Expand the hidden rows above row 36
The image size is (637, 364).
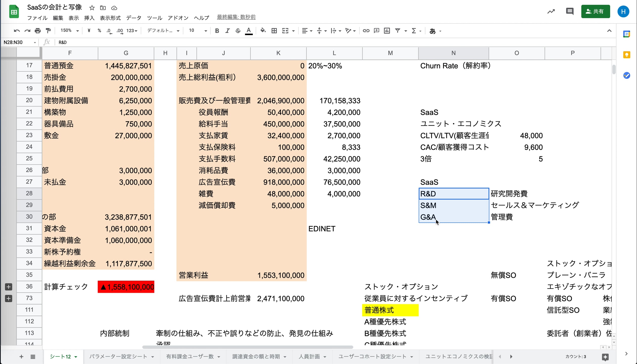pos(9,287)
